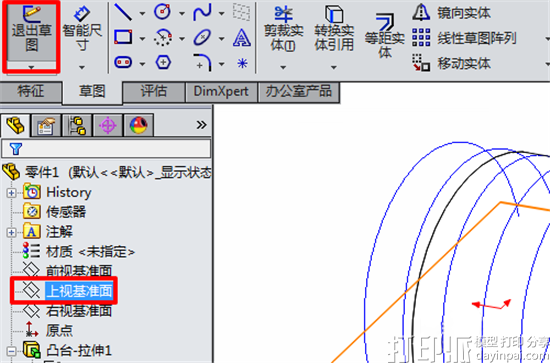Open the DimXpertManager tab icon

108,125
